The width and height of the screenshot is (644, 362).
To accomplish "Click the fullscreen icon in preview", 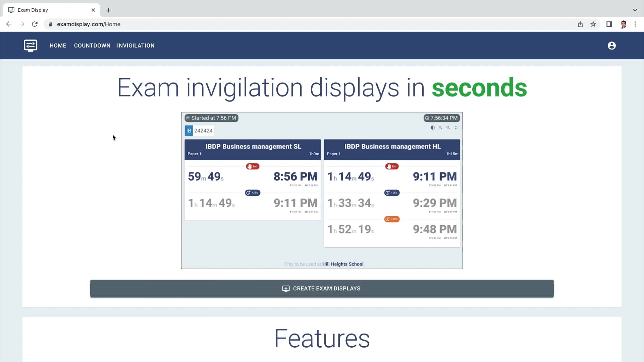I will click(x=456, y=128).
